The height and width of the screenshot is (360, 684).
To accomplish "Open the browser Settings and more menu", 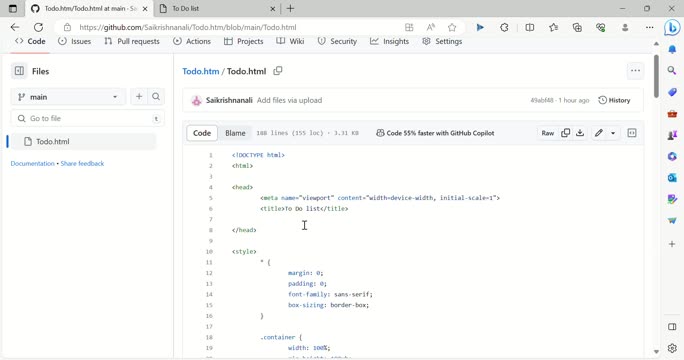I will (649, 27).
